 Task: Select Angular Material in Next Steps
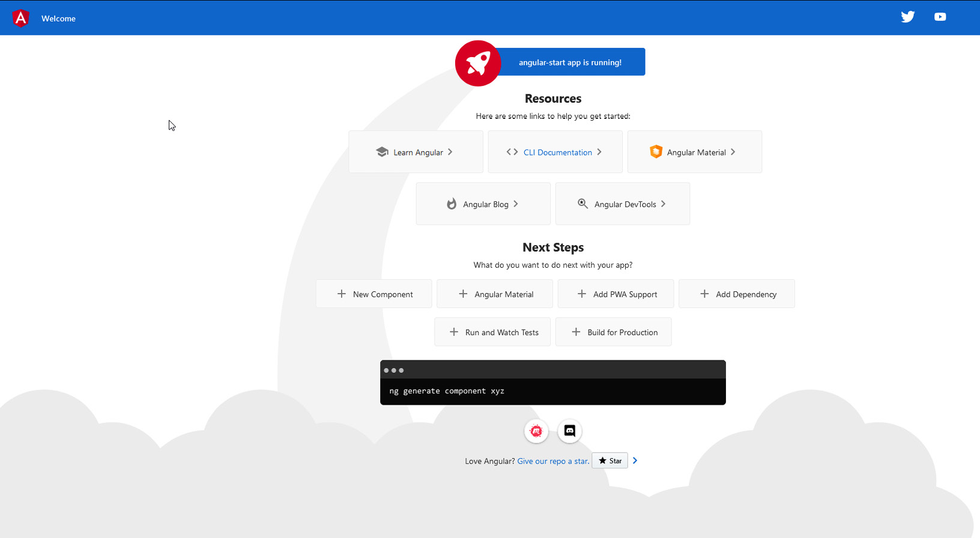point(495,294)
